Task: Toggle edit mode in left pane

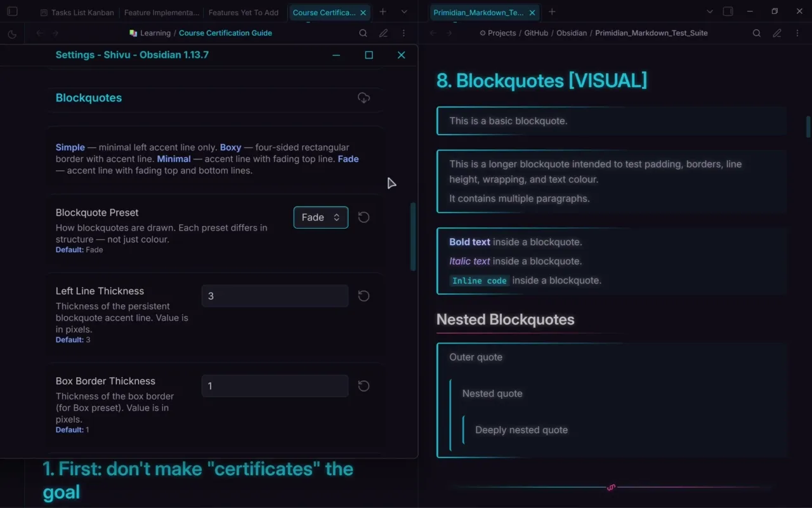Action: [384, 33]
